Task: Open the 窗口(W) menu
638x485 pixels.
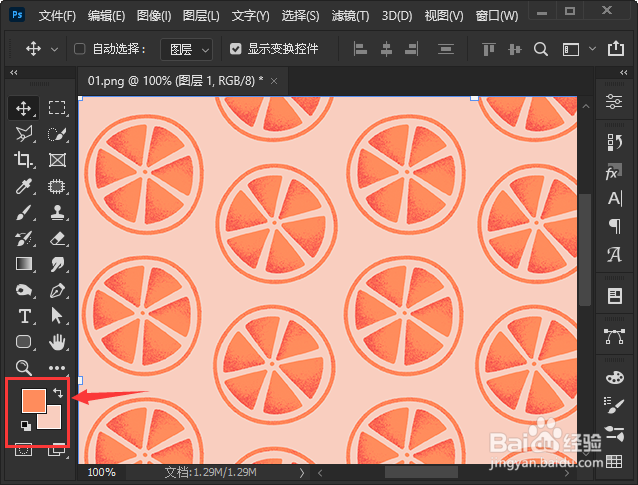Action: [x=497, y=16]
